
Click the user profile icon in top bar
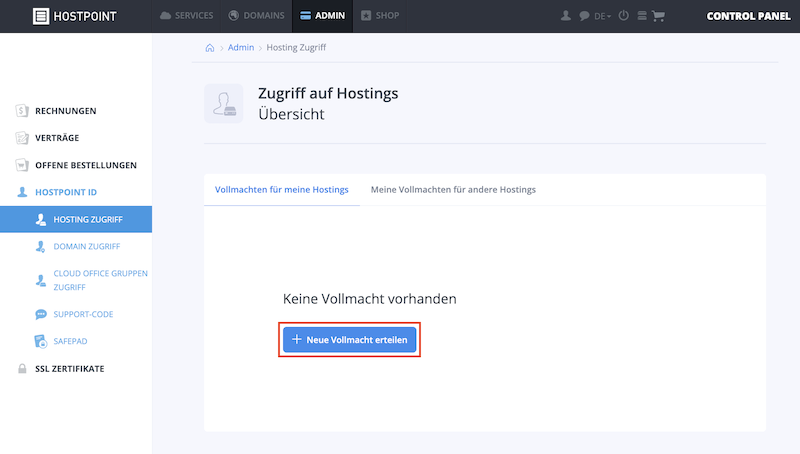tap(565, 16)
